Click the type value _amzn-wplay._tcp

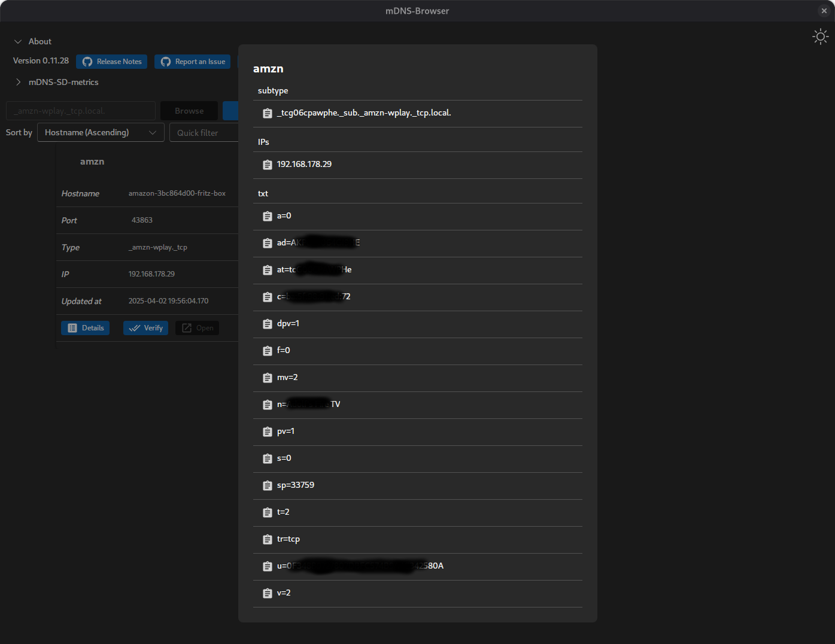(x=158, y=247)
